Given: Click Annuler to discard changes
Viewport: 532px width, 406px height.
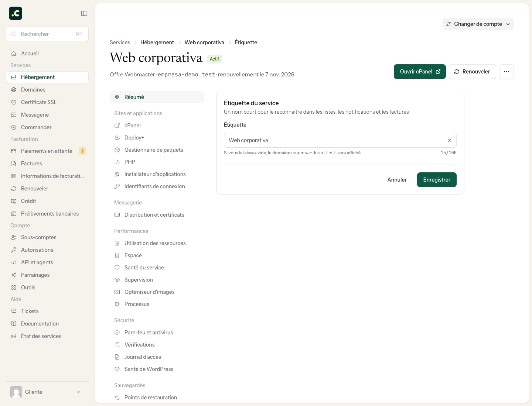Looking at the screenshot, I should (x=397, y=180).
